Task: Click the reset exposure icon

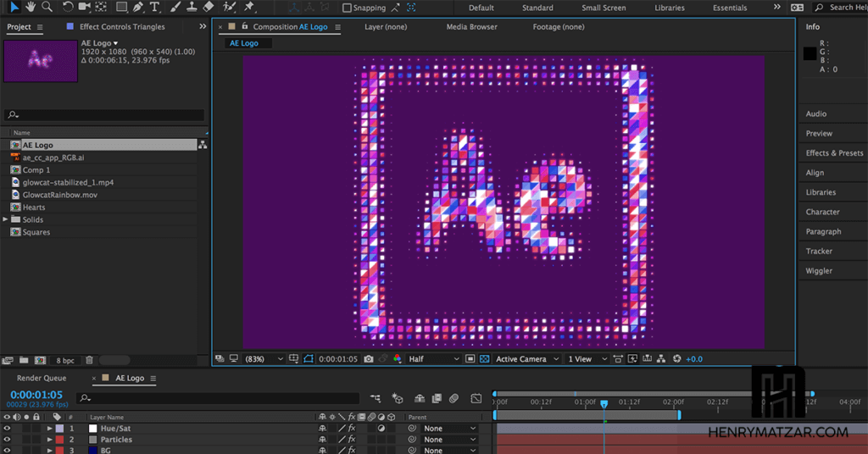Action: pyautogui.click(x=676, y=359)
